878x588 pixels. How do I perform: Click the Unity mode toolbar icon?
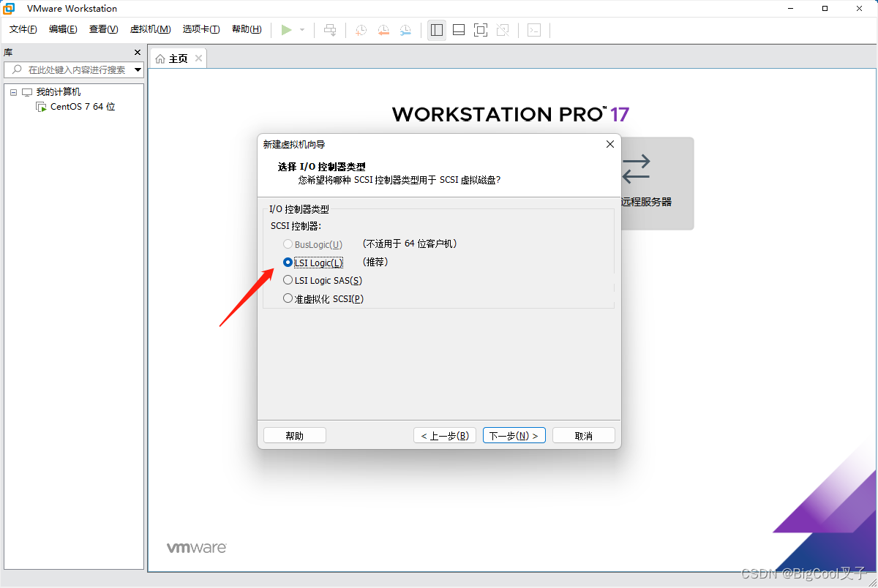pos(503,30)
